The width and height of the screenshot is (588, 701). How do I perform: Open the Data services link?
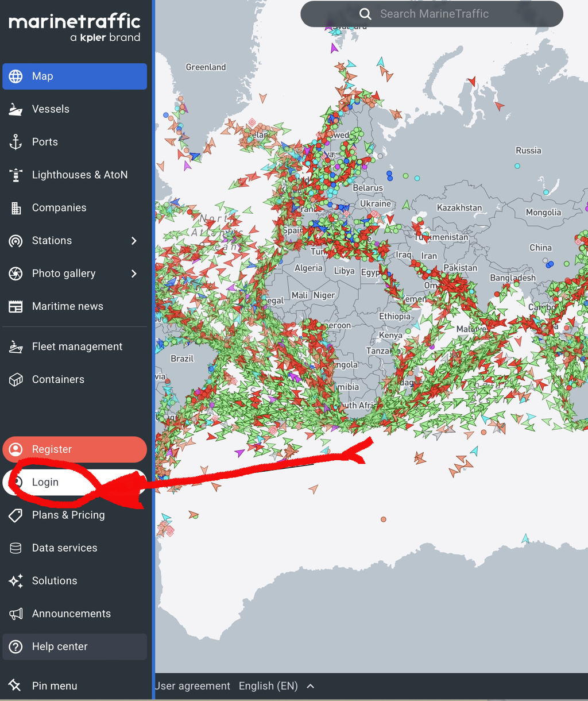tap(75, 548)
